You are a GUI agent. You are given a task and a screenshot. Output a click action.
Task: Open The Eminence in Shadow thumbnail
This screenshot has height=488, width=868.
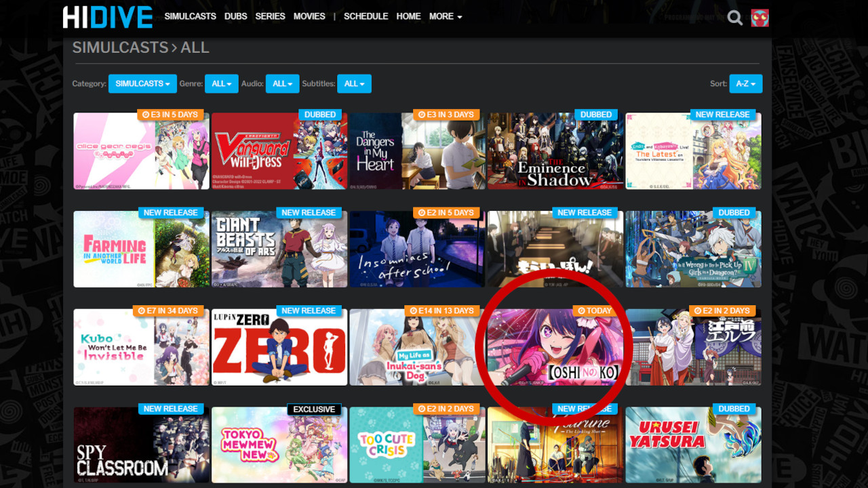pyautogui.click(x=555, y=151)
